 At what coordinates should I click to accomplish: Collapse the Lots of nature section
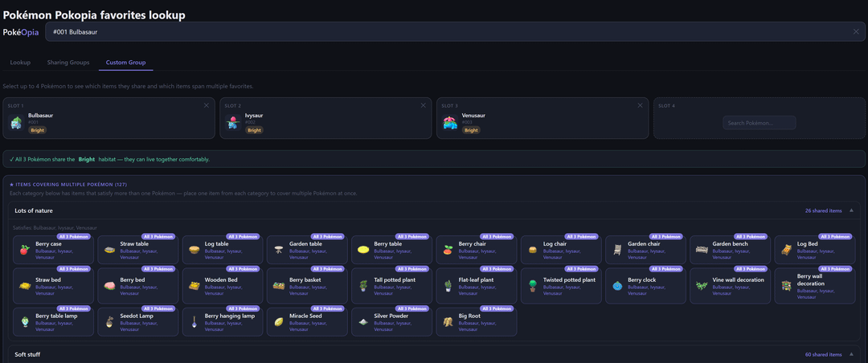click(x=851, y=210)
